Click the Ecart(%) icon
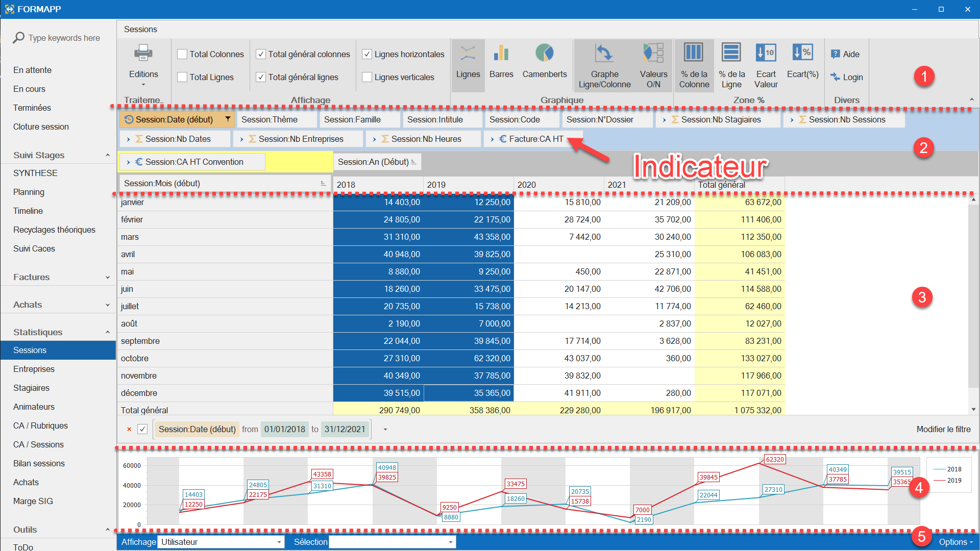Viewport: 980px width, 551px height. click(802, 52)
